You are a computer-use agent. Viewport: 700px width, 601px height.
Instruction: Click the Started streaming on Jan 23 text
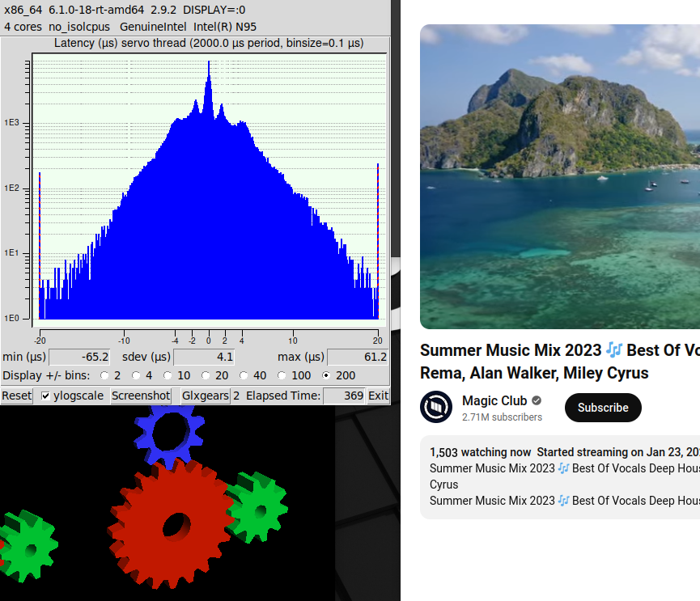point(618,452)
